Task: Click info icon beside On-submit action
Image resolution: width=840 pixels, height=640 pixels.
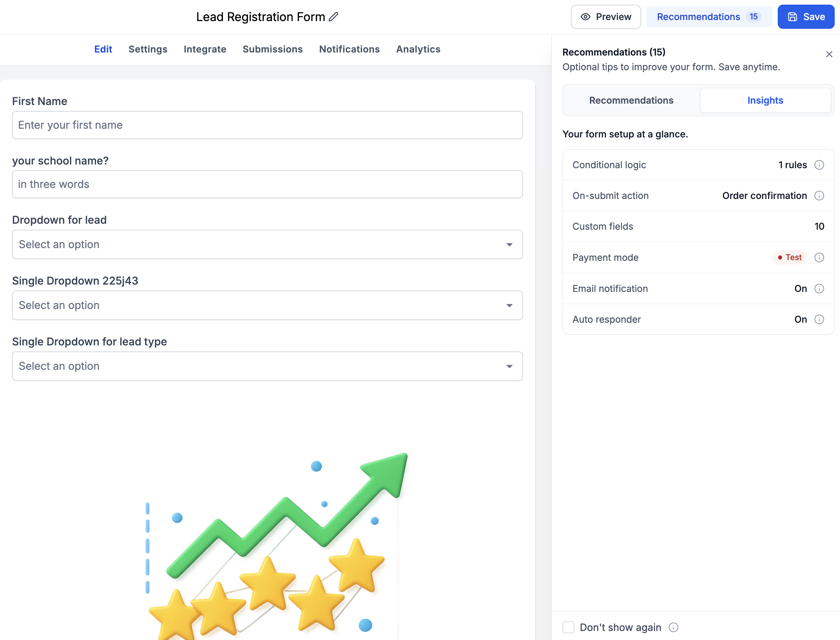Action: pos(819,196)
